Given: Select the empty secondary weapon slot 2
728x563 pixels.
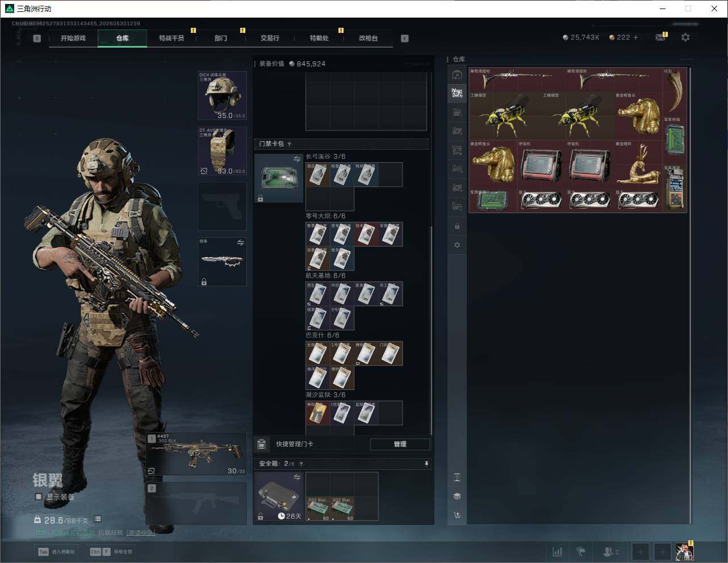Looking at the screenshot, I should [196, 503].
